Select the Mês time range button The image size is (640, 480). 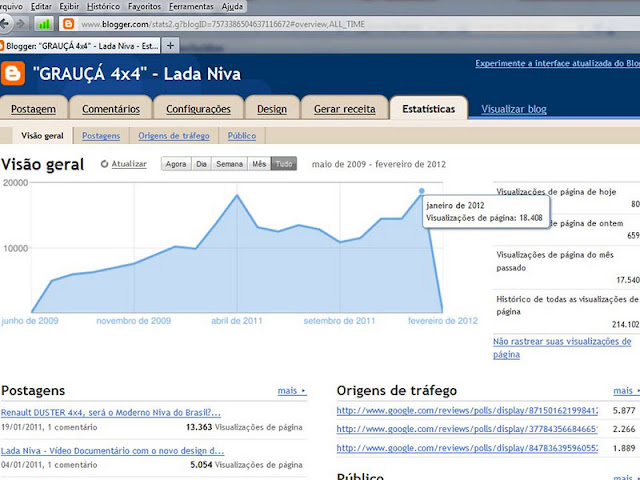pyautogui.click(x=259, y=164)
